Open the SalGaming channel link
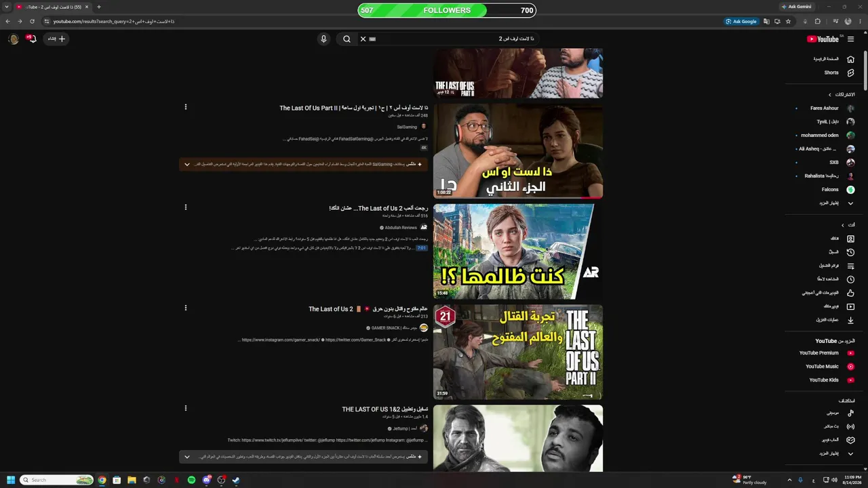 pyautogui.click(x=407, y=127)
